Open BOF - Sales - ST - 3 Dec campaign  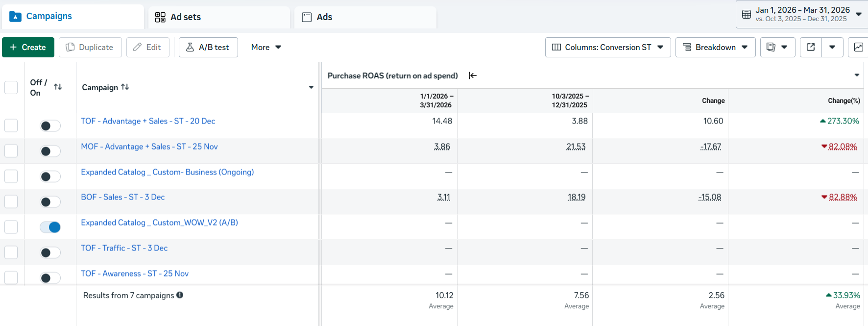tap(123, 197)
